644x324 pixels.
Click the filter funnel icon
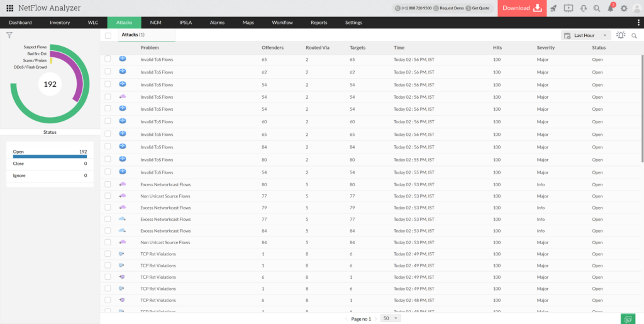9,35
